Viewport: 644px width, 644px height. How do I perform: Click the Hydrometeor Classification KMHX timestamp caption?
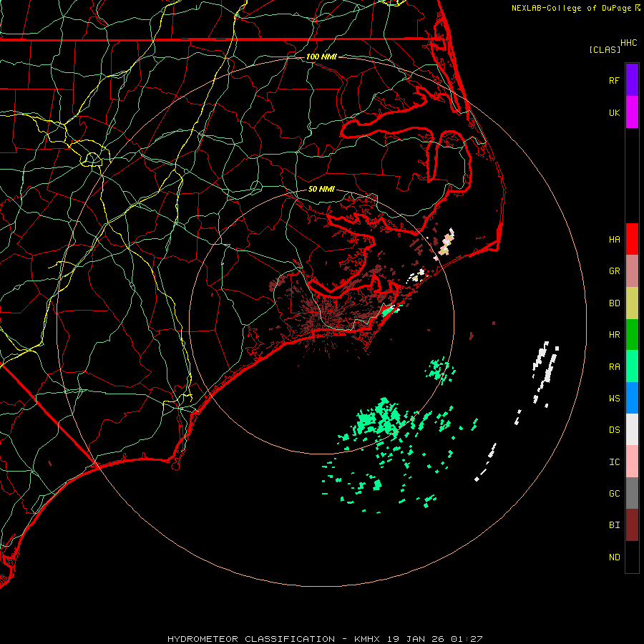[325, 639]
